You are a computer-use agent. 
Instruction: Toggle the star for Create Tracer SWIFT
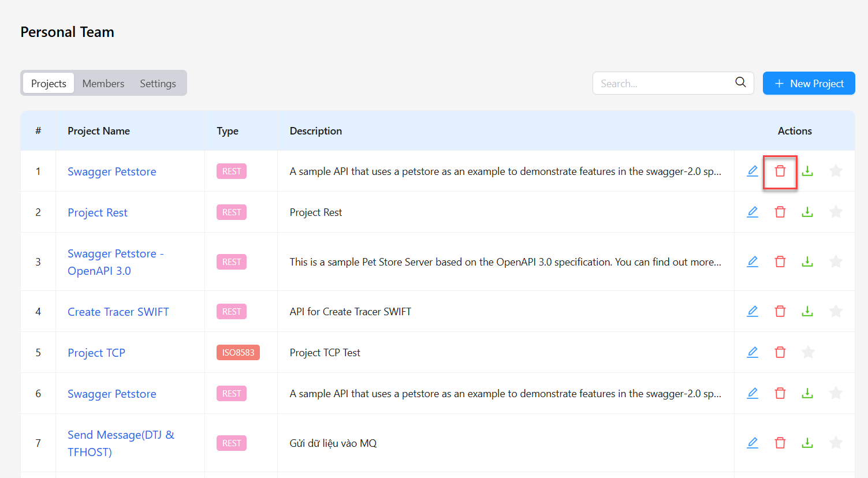click(x=836, y=311)
